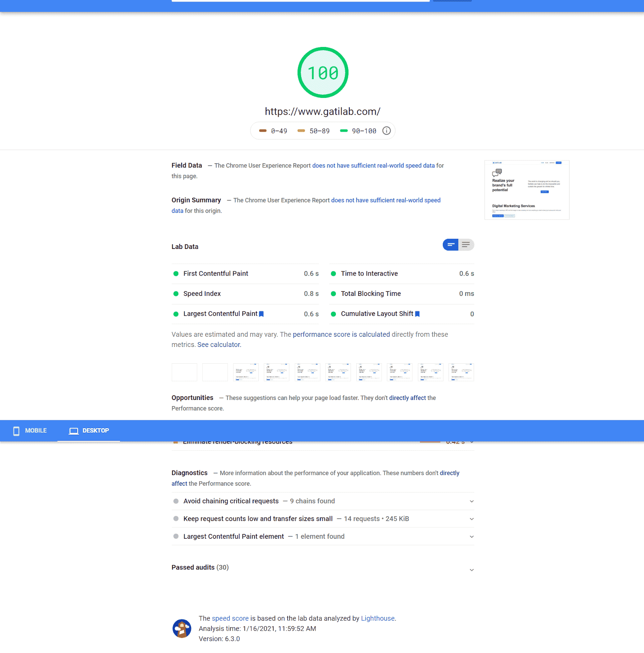Click the 50–89 legend entry

coord(313,131)
